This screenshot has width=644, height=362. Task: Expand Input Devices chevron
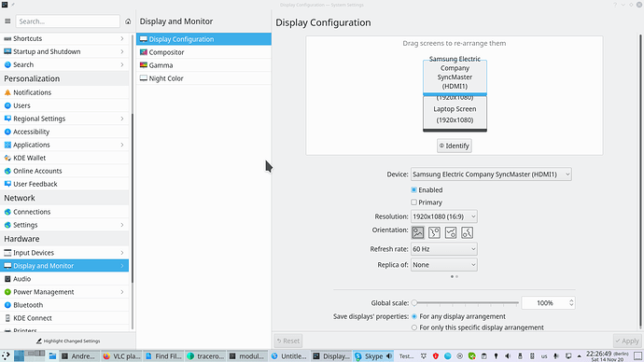click(x=122, y=253)
